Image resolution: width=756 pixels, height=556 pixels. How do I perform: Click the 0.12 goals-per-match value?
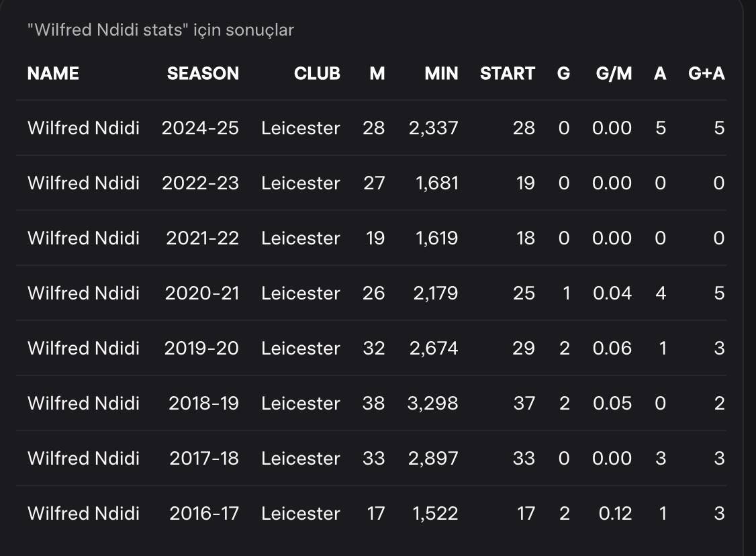[615, 513]
